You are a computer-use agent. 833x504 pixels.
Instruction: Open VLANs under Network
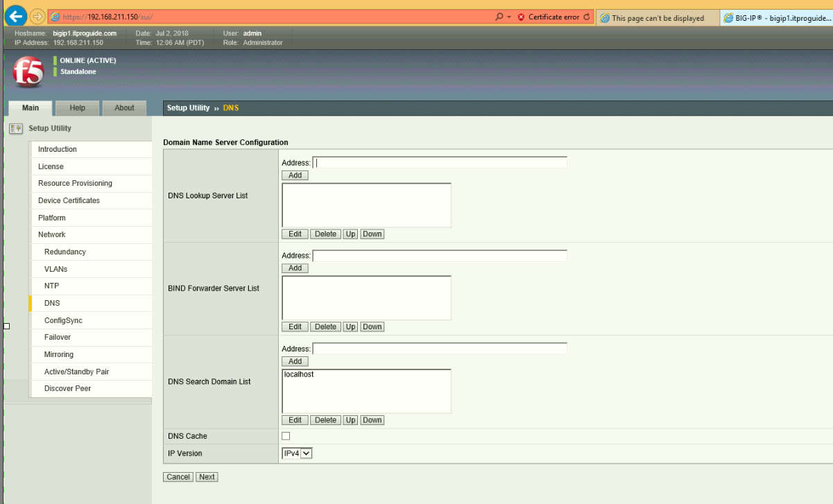pos(90,269)
